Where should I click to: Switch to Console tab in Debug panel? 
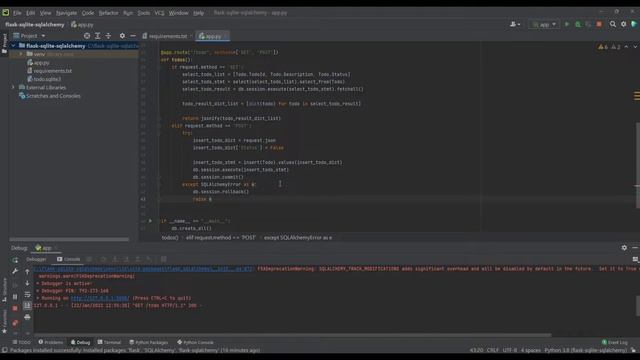[x=69, y=259]
